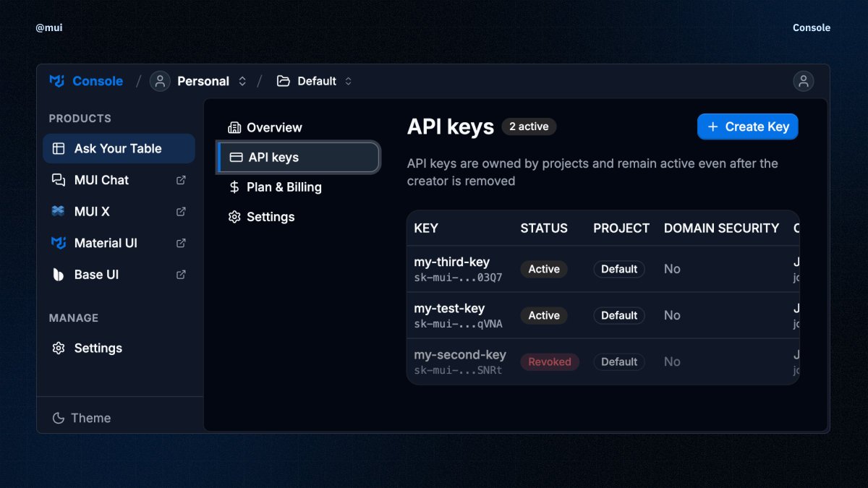
Task: Click domain security No for my-test-key
Action: coord(672,315)
